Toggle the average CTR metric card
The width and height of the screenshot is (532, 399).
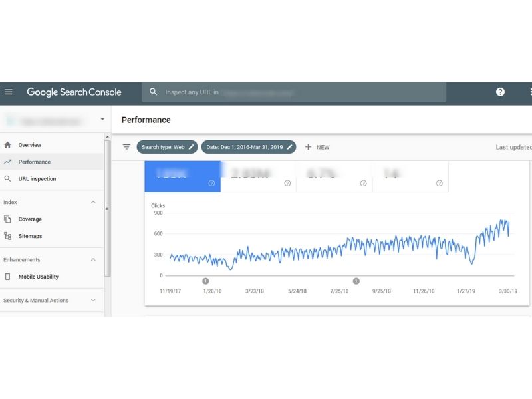(334, 176)
